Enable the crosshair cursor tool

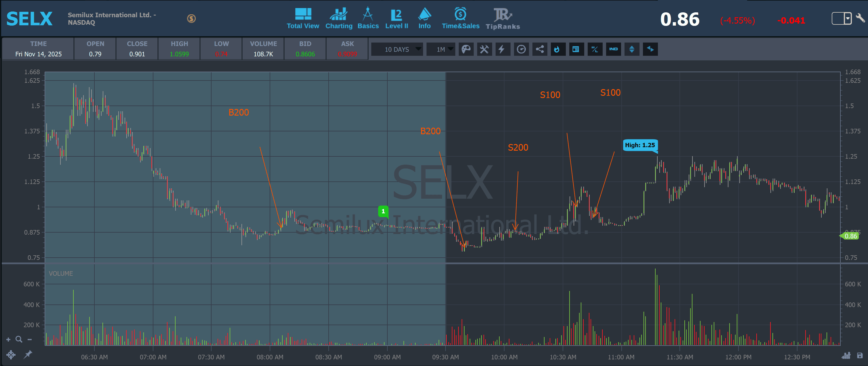click(11, 354)
